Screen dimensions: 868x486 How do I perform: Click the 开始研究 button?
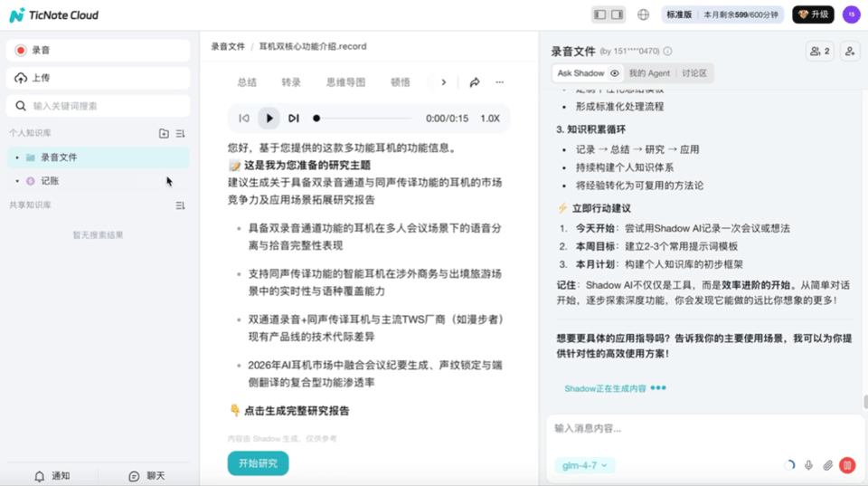pyautogui.click(x=258, y=463)
